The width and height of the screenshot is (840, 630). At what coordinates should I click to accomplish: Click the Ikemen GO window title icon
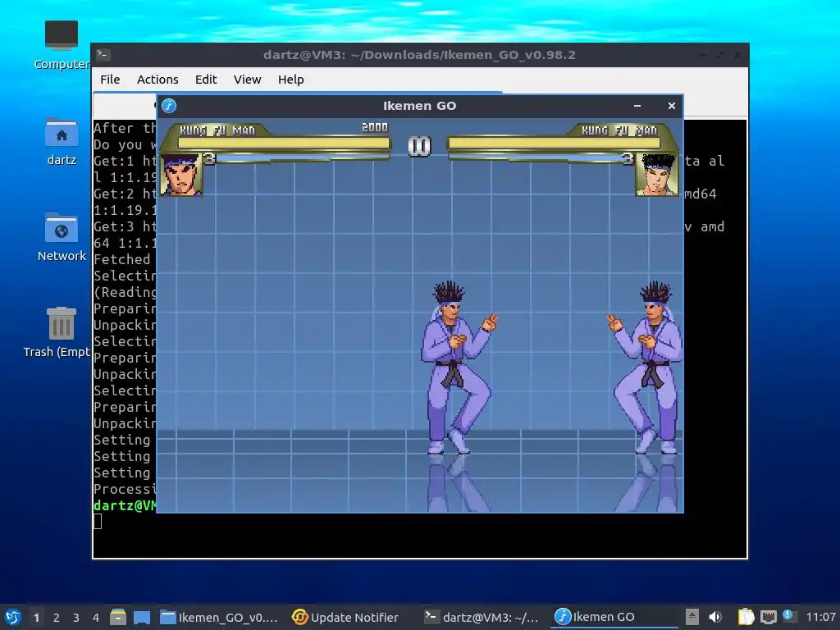(169, 106)
